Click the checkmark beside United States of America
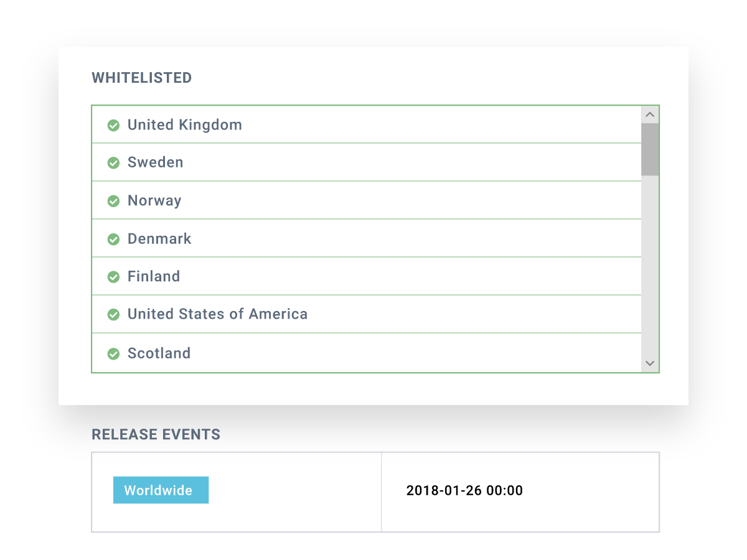Image resolution: width=747 pixels, height=560 pixels. 113,315
